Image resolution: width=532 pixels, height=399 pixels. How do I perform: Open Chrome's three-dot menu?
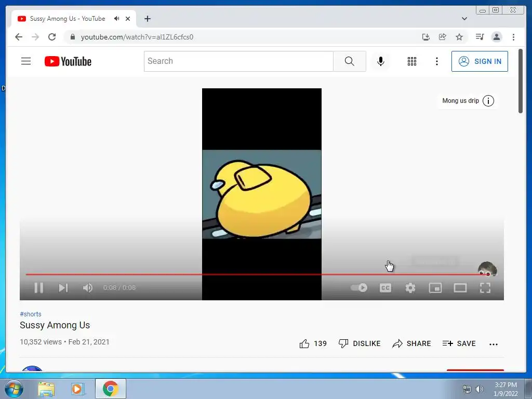pyautogui.click(x=513, y=37)
